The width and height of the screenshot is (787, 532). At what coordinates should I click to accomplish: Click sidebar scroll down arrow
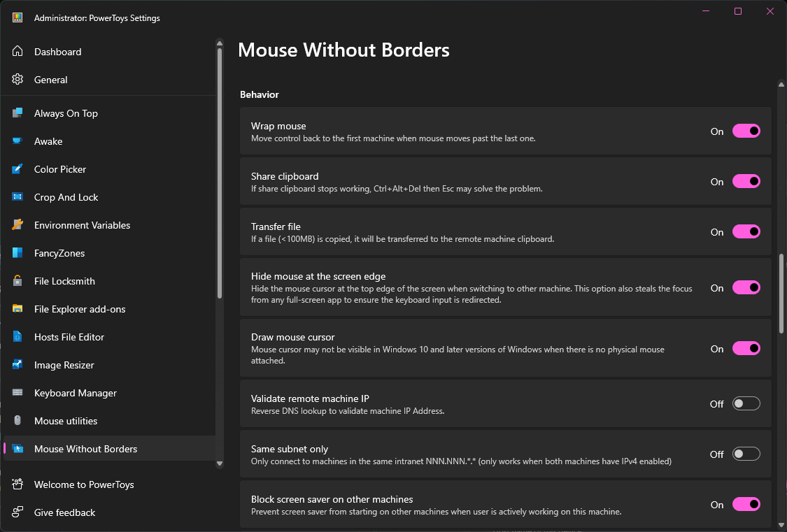click(220, 463)
